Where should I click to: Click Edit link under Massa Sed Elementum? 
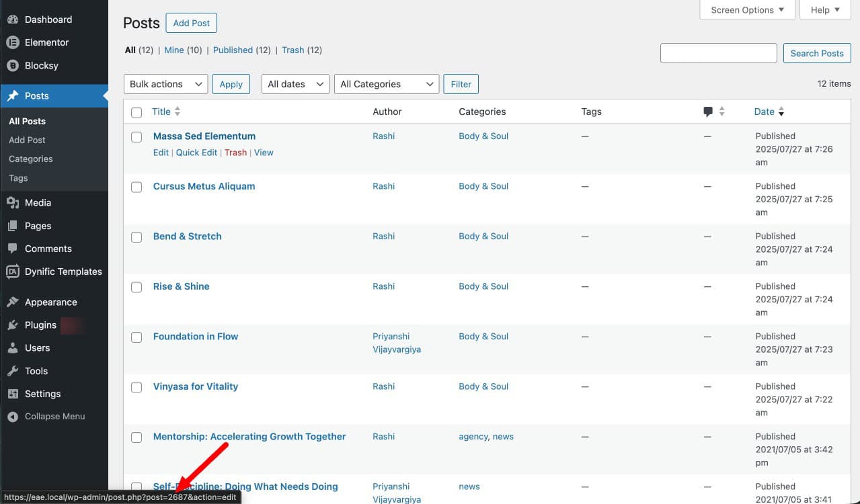161,153
